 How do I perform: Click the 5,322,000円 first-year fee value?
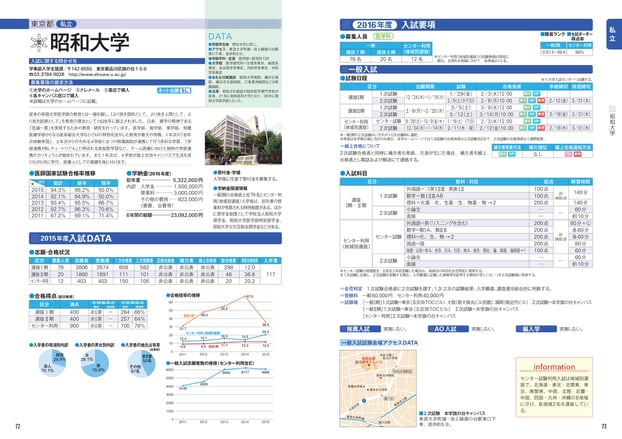188,180
